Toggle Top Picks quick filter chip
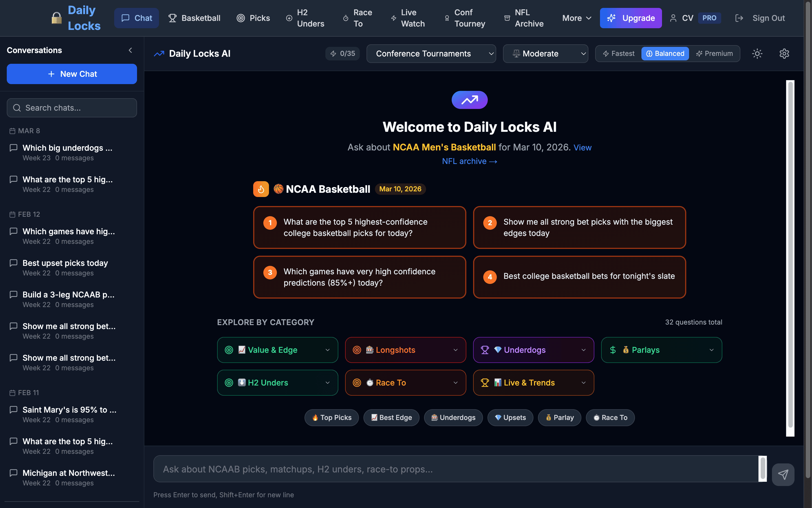The height and width of the screenshot is (508, 812). pos(332,418)
